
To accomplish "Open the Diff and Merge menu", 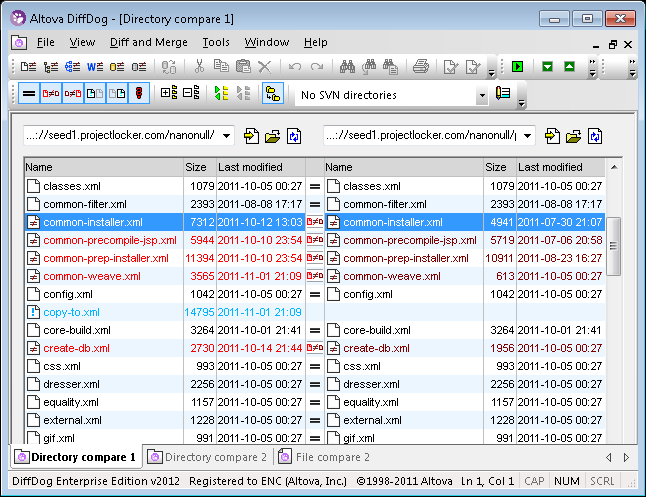I will click(149, 42).
